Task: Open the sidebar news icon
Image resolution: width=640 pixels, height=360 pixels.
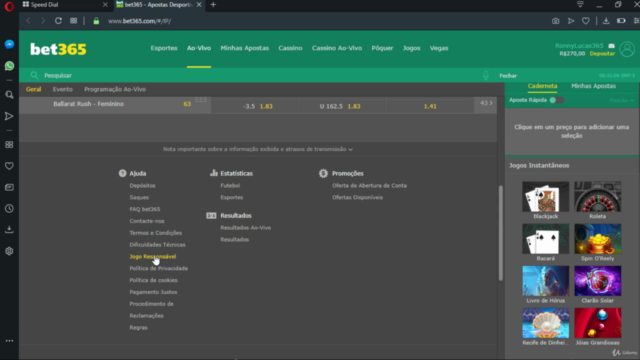Action: pyautogui.click(x=9, y=187)
